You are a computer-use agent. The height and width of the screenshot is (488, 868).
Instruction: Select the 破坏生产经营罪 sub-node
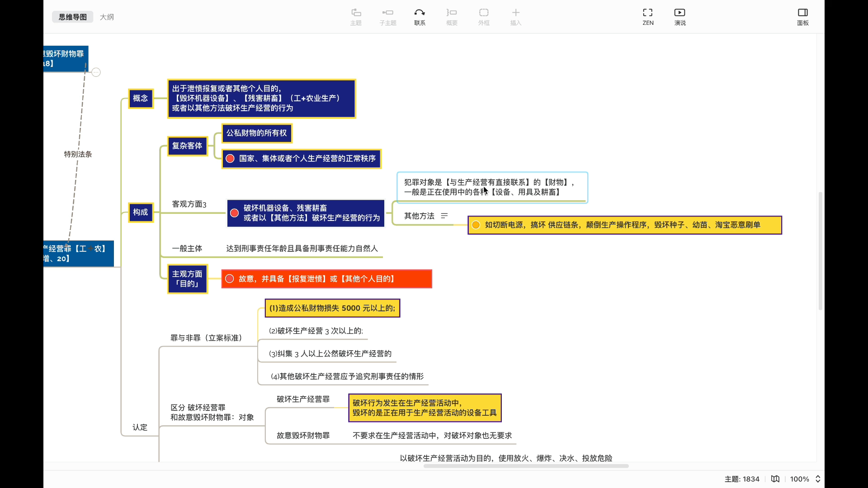(x=303, y=399)
